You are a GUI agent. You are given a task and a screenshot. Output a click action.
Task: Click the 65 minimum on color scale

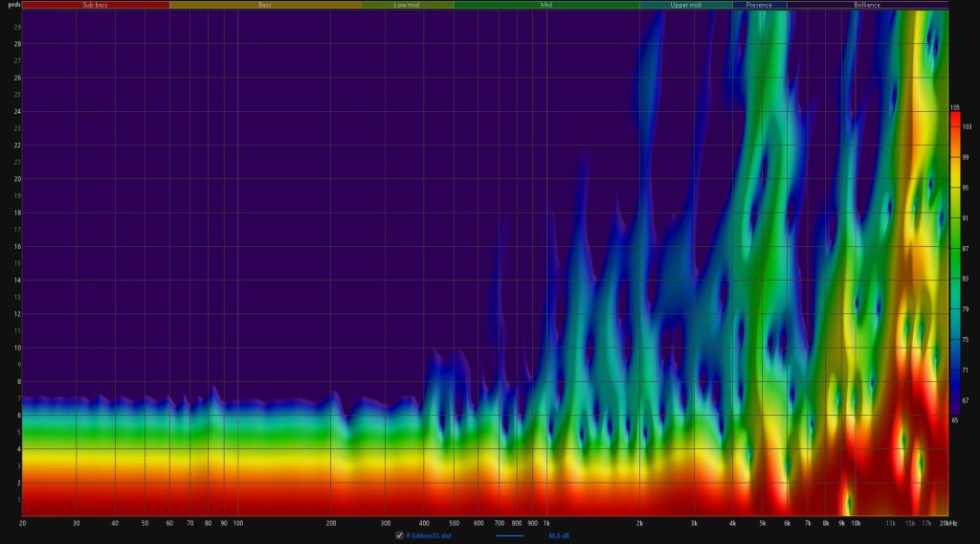pyautogui.click(x=955, y=420)
